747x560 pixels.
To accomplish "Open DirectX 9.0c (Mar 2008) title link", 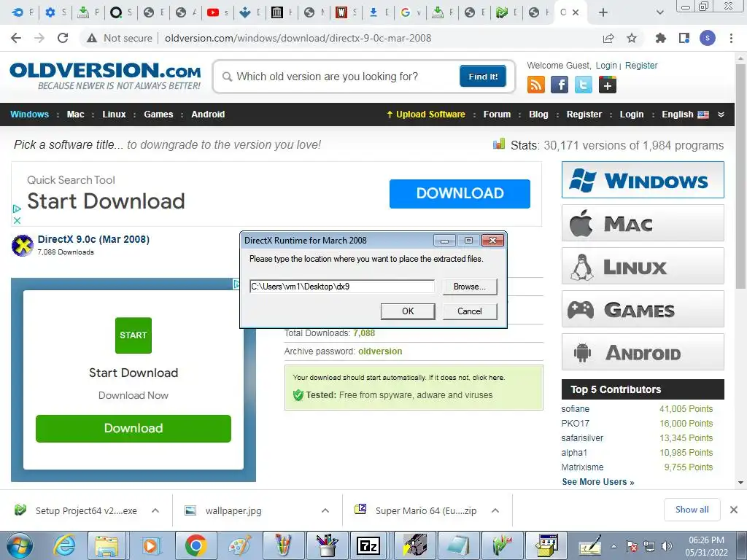I will (94, 239).
